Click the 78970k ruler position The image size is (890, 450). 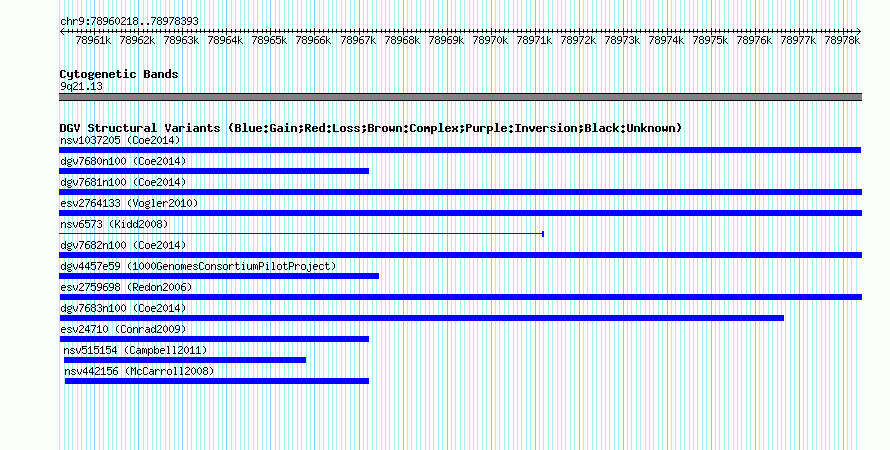tap(490, 40)
